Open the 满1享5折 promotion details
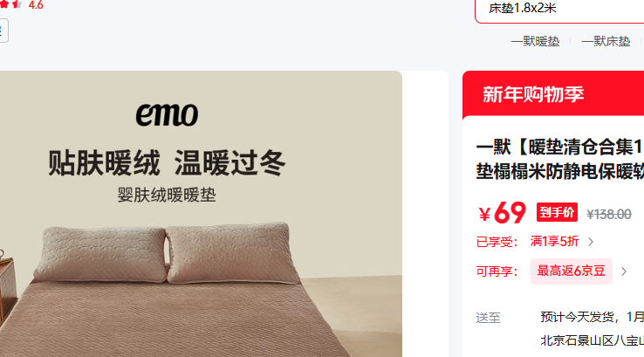Screen dimensions: 644x357 554,241
